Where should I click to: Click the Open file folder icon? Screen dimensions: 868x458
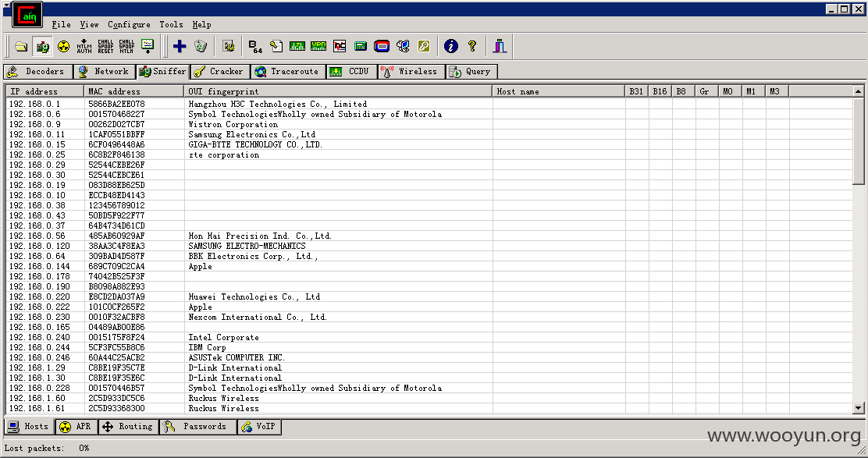(21, 47)
